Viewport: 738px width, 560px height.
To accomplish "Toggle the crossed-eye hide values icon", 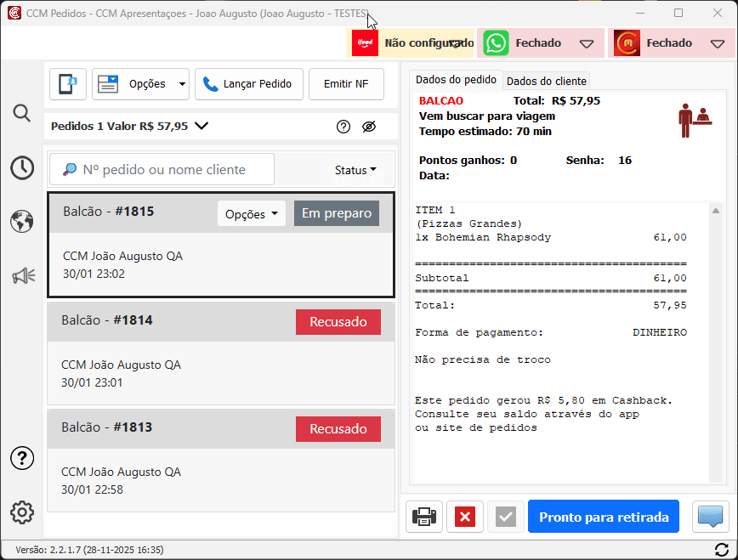I will tap(368, 127).
